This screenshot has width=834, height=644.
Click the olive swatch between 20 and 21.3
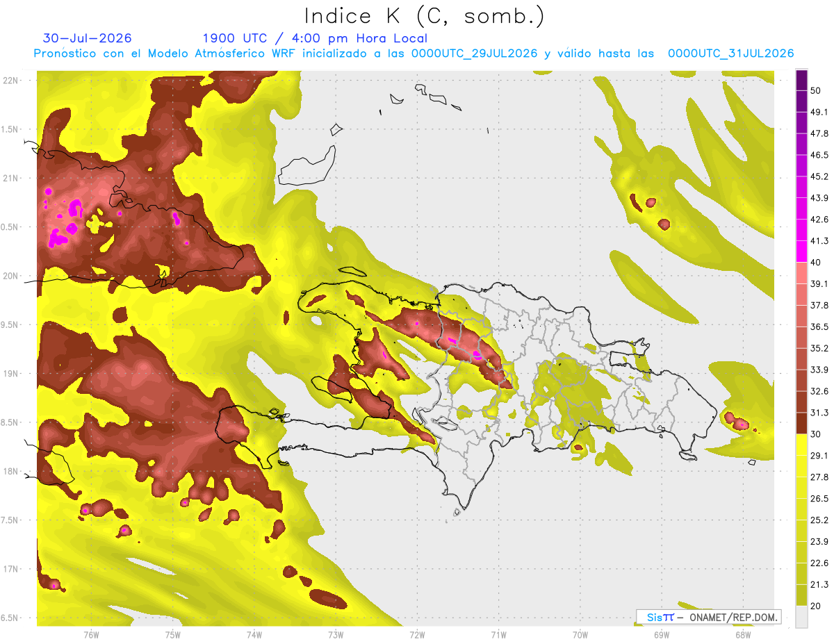pos(802,595)
